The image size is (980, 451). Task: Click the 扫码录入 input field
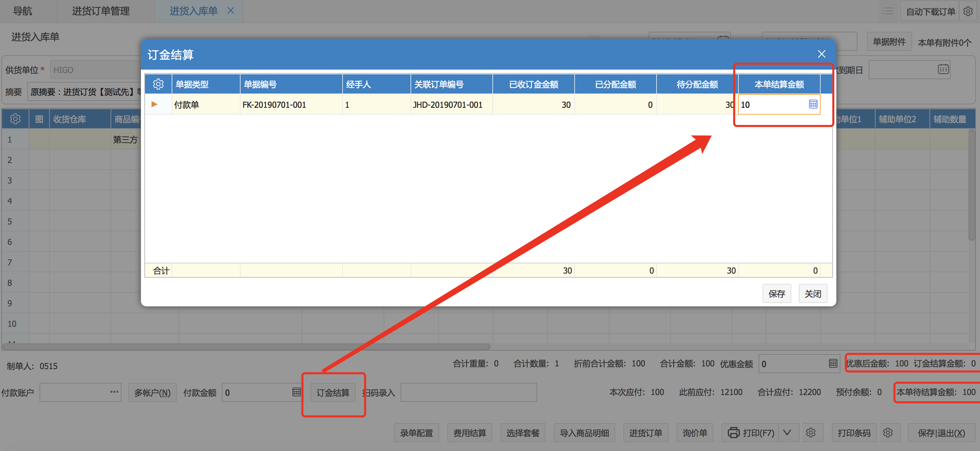pos(468,392)
